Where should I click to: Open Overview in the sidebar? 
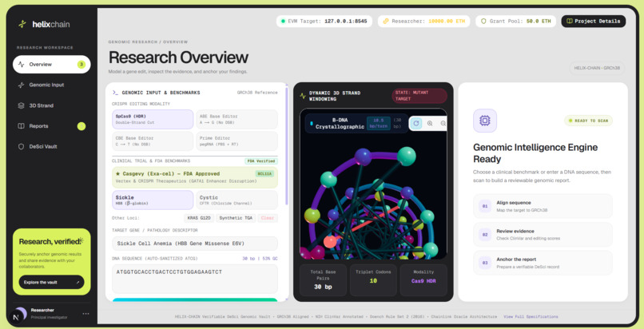[52, 65]
